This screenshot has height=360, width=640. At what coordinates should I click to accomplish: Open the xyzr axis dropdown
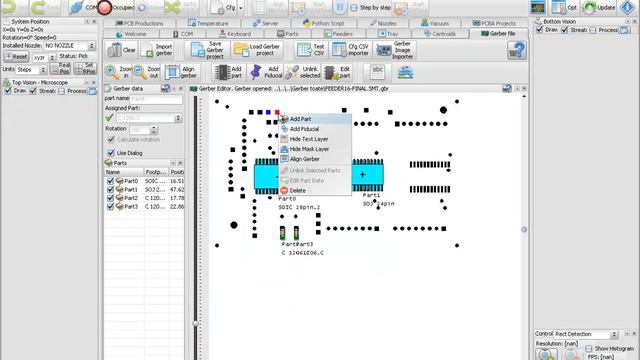point(52,58)
